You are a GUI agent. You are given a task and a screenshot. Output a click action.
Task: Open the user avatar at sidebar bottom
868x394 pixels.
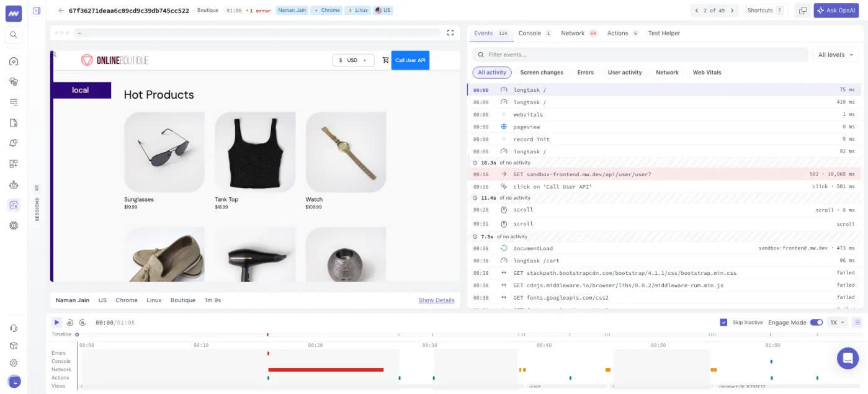14,382
